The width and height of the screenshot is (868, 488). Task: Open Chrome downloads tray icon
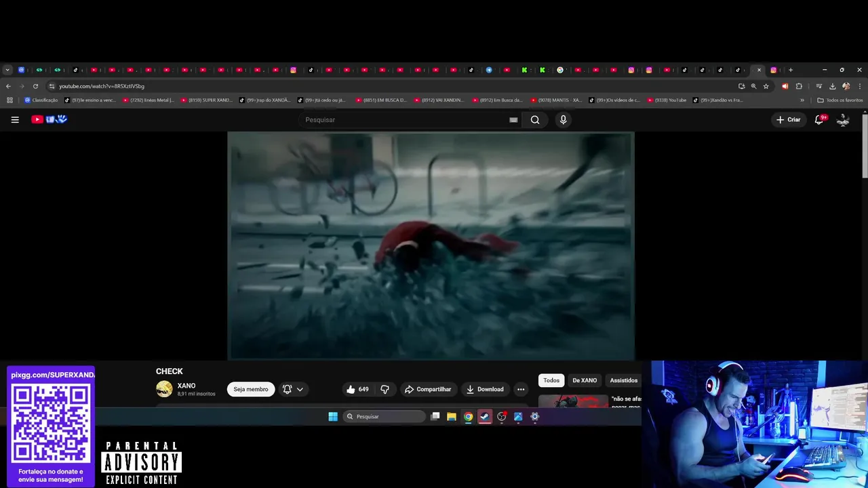coord(832,86)
